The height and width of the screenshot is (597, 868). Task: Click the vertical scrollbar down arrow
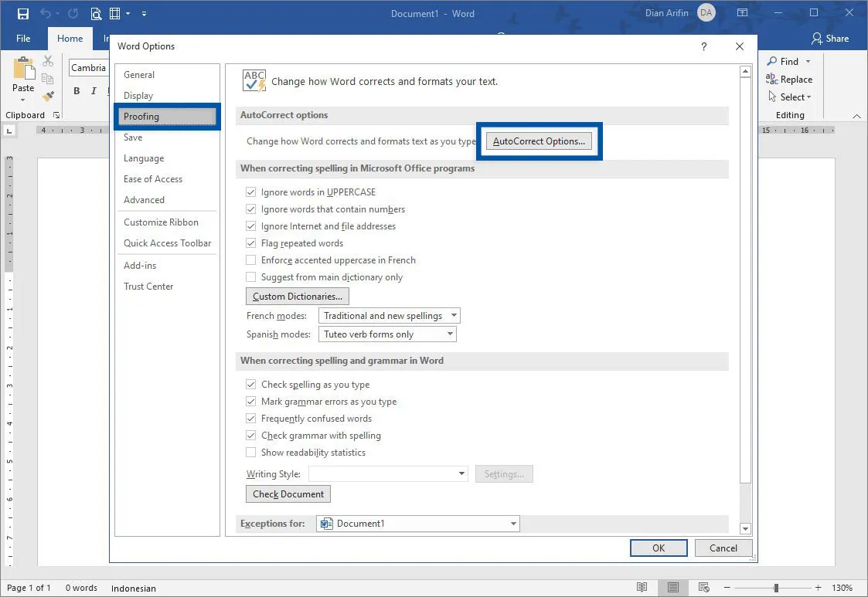(744, 528)
